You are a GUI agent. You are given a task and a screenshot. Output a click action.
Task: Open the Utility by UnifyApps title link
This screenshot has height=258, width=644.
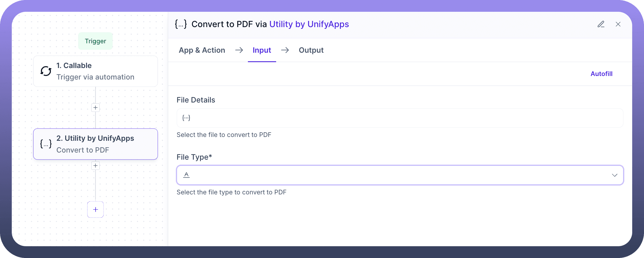(309, 24)
